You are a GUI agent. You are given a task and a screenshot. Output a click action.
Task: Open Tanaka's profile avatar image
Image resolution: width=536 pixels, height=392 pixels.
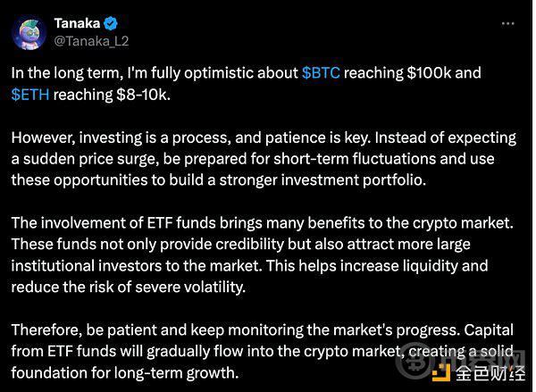[29, 34]
